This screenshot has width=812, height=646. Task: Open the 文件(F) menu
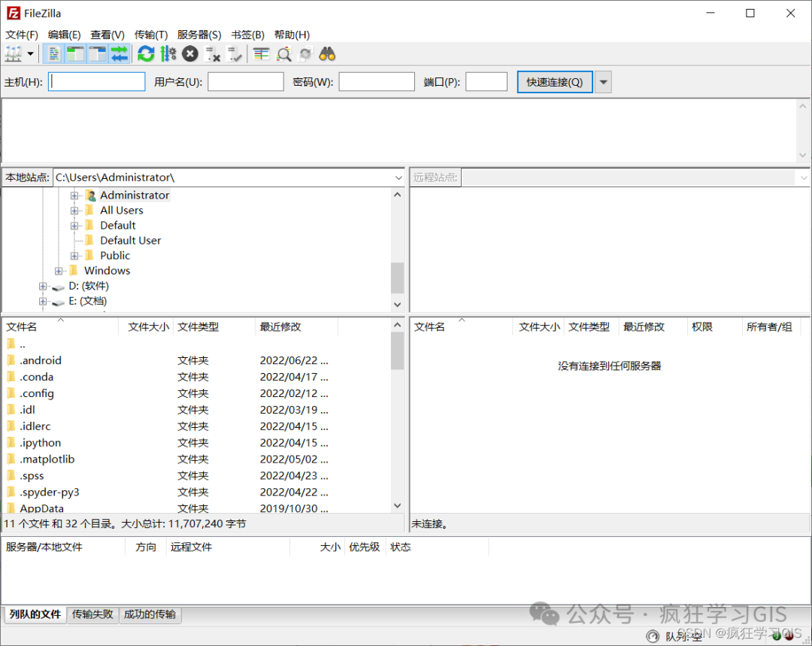point(22,35)
